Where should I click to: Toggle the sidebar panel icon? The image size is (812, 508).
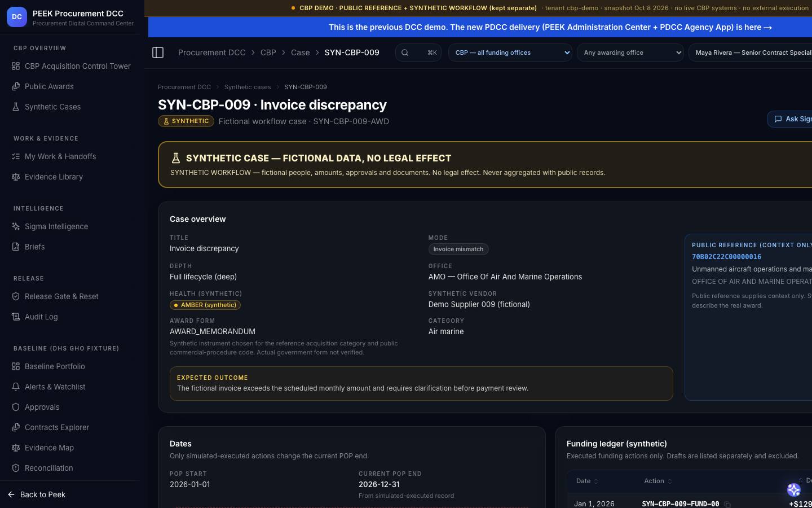pyautogui.click(x=158, y=52)
